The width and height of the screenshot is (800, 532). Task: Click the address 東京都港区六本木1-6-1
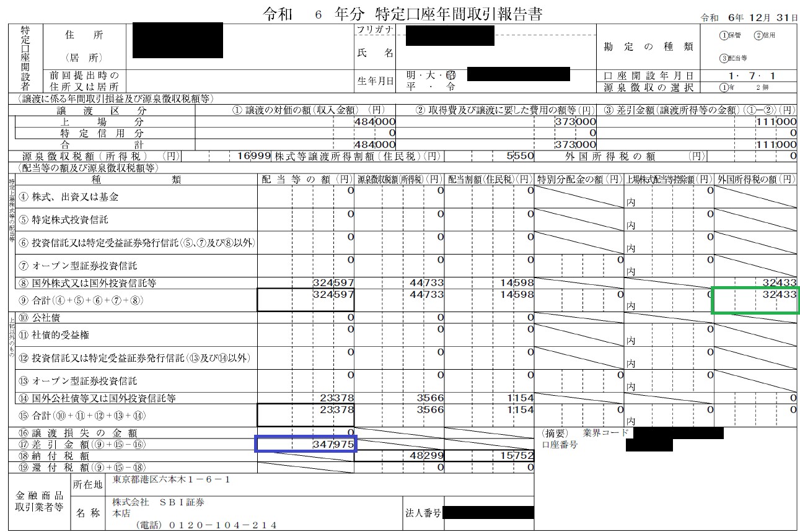[171, 479]
